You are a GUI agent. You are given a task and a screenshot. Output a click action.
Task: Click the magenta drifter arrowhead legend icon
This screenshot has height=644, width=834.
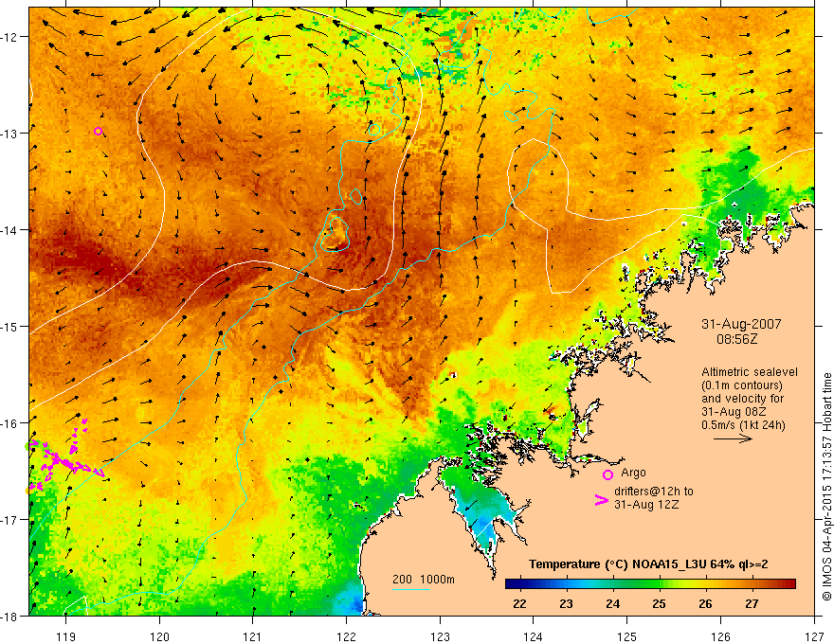tap(602, 500)
